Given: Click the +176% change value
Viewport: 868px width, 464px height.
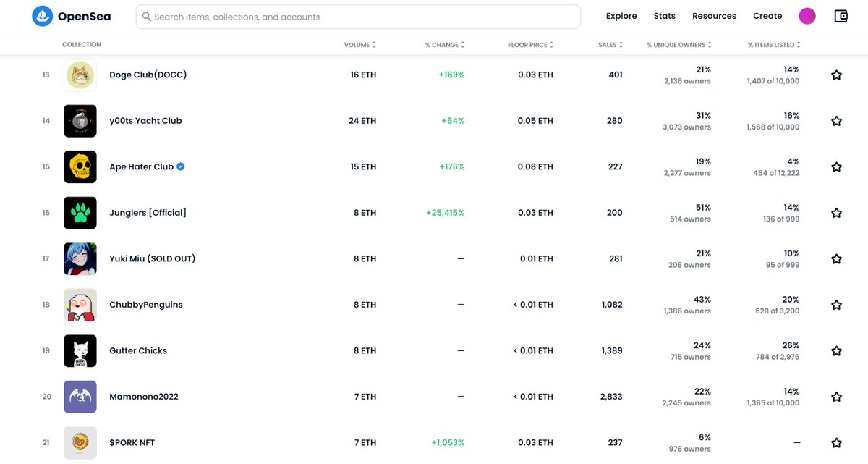Looking at the screenshot, I should tap(451, 166).
